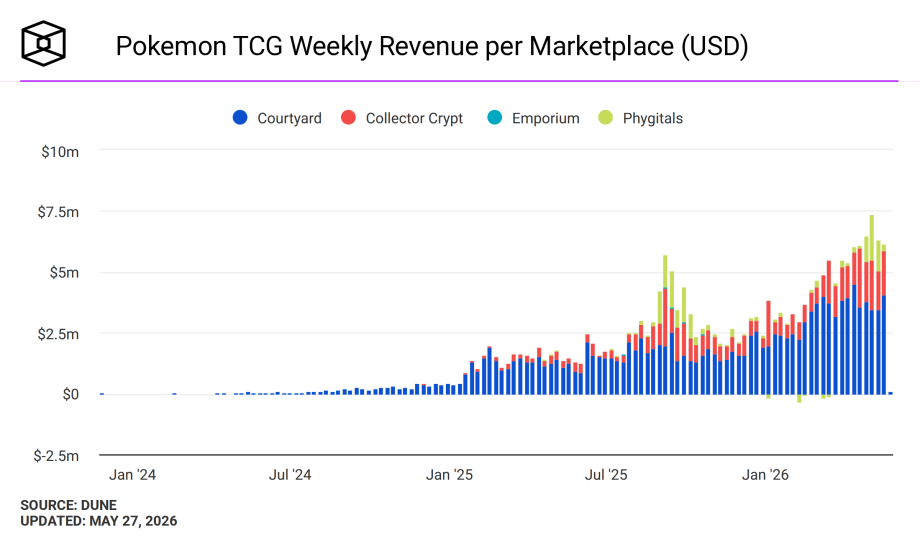Click the $7.5m y-axis label

[x=58, y=212]
